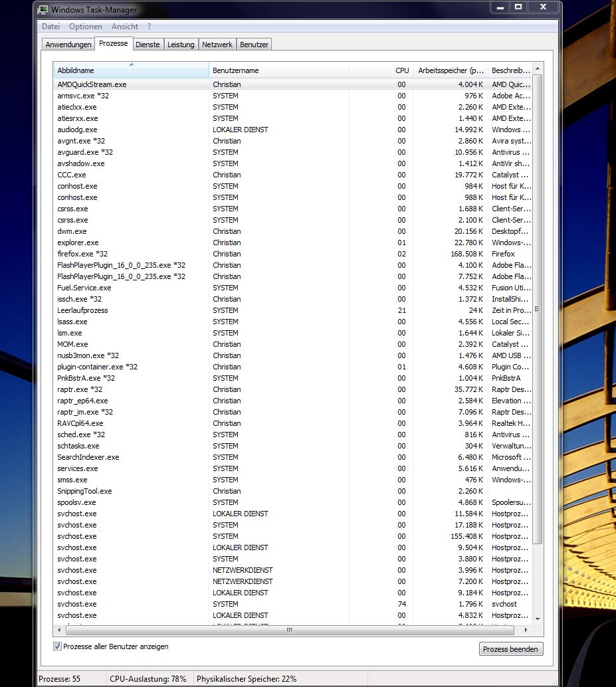Select the CCC.exe process
This screenshot has width=616, height=687.
(293, 175)
